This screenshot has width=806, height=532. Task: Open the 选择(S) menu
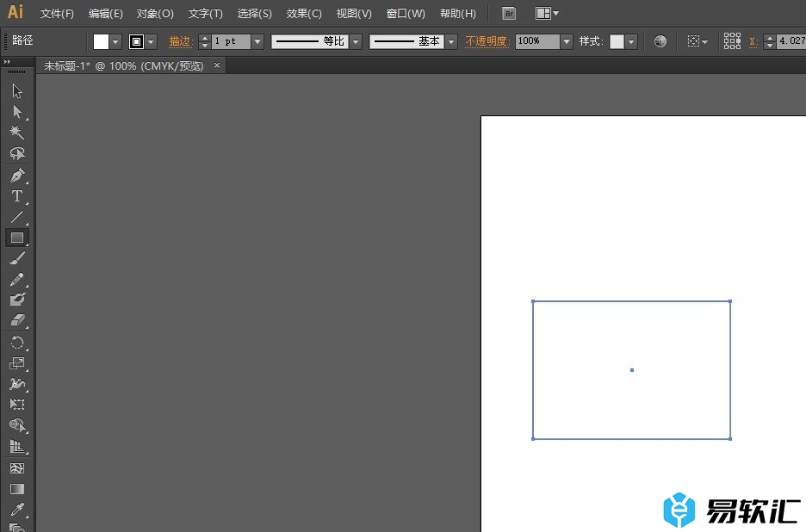click(254, 14)
